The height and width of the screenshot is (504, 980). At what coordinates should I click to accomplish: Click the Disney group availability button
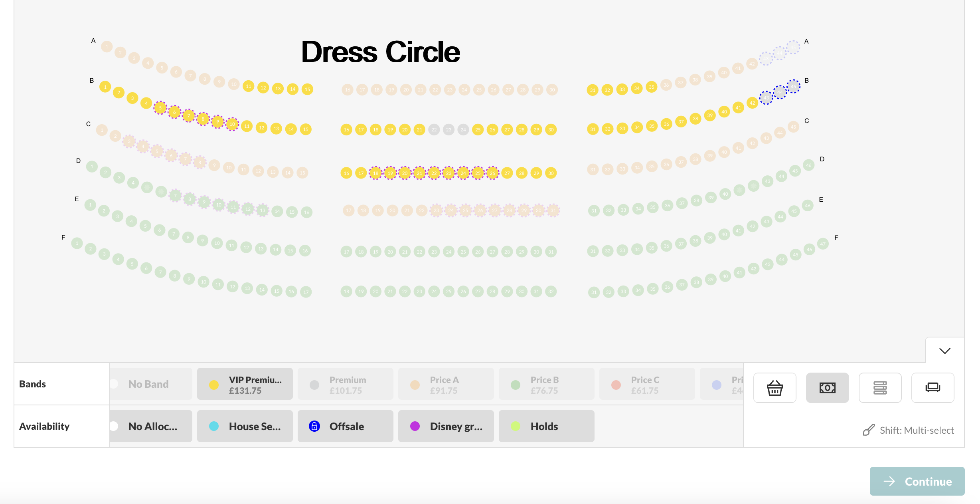446,426
